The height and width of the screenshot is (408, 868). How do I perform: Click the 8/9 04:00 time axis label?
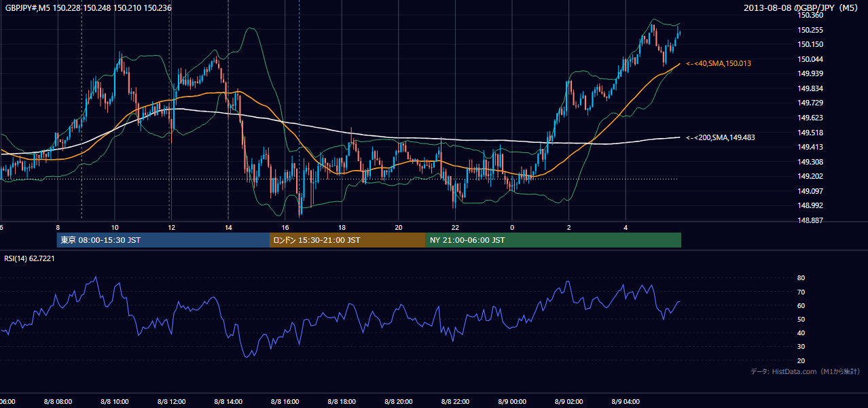pos(625,401)
